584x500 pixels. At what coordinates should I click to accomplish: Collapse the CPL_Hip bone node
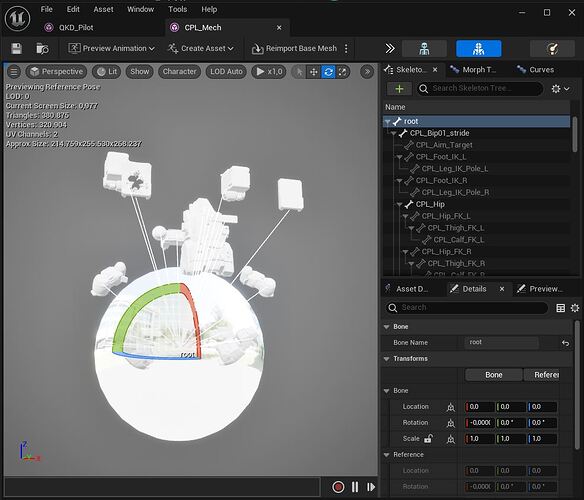click(x=400, y=205)
